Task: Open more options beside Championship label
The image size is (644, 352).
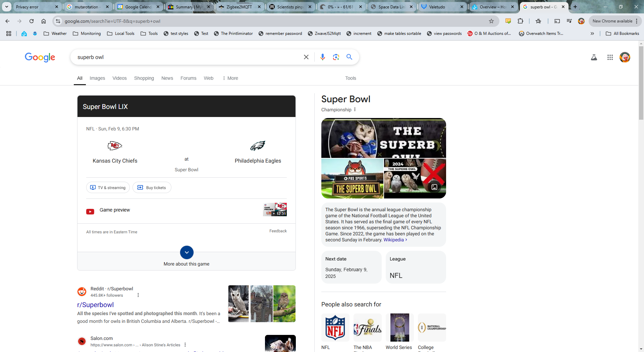Action: tap(355, 110)
